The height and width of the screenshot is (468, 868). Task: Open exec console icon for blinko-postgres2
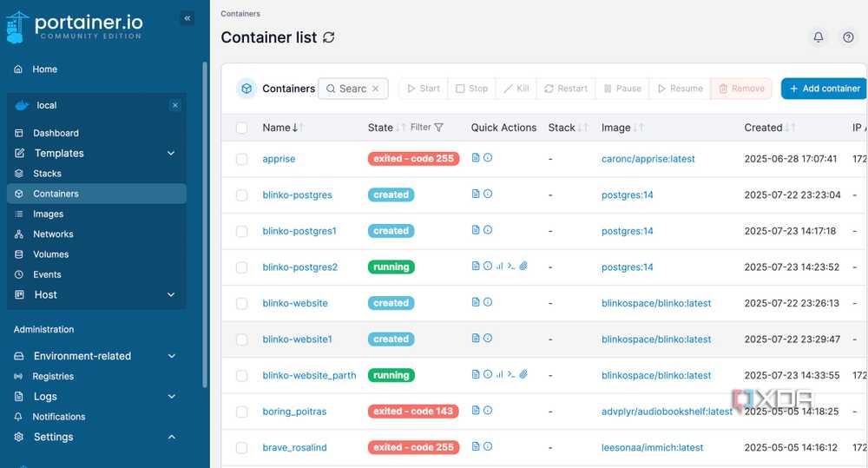(511, 266)
